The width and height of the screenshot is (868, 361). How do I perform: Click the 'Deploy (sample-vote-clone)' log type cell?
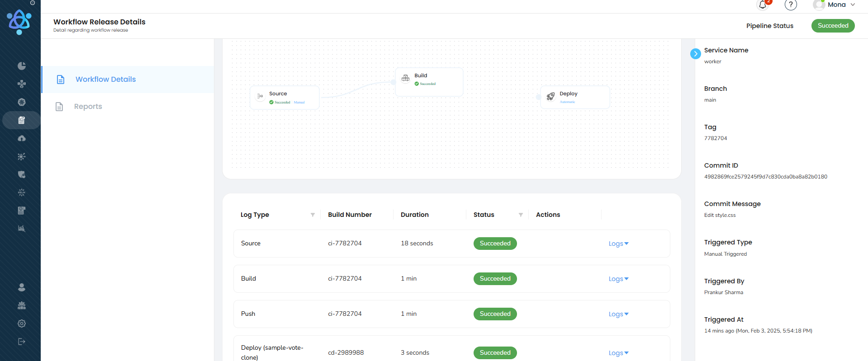pos(272,352)
